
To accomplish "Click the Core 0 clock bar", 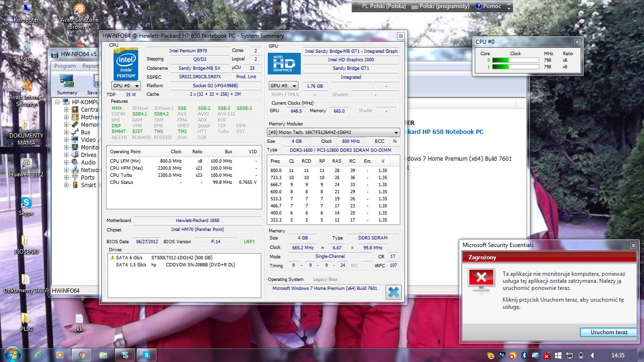I will pos(516,60).
